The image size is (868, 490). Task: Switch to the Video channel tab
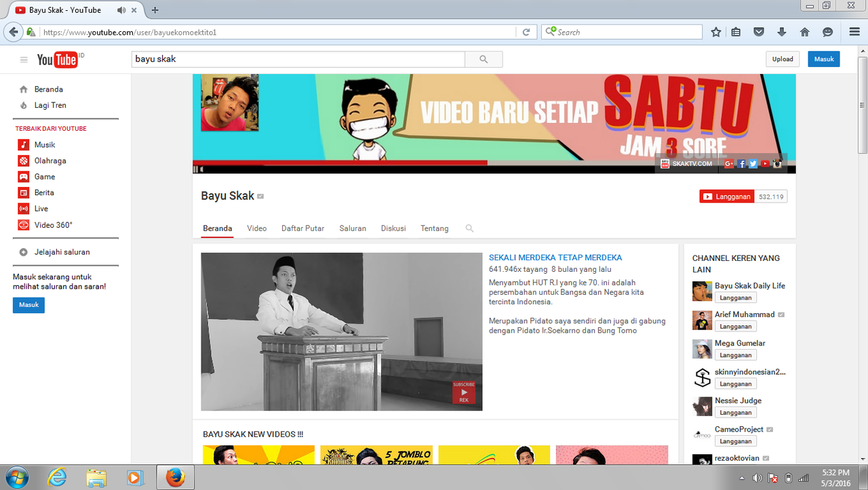click(x=257, y=228)
